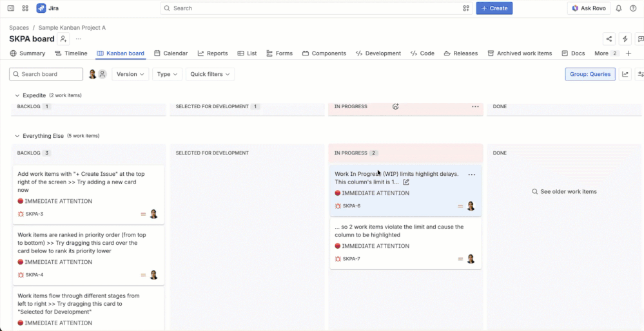Click the assignee avatar on the SKPA-7 card
Screen dimensions: 644x331
click(x=471, y=259)
